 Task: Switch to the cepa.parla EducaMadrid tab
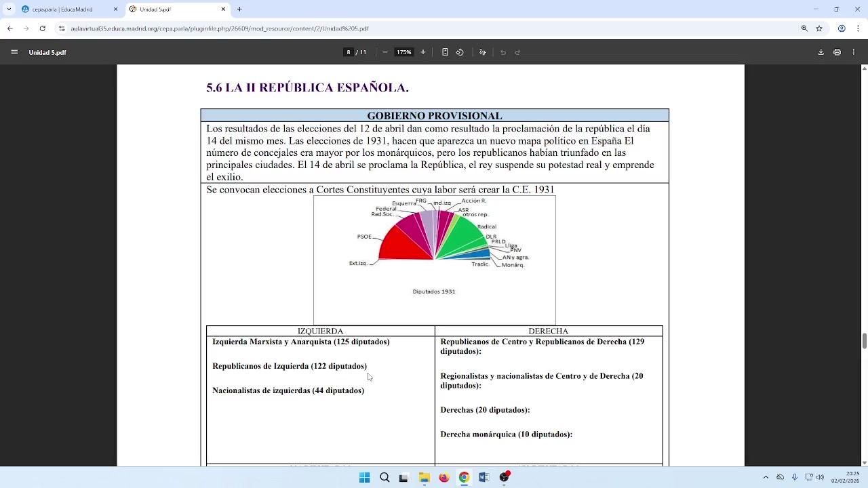pyautogui.click(x=69, y=9)
